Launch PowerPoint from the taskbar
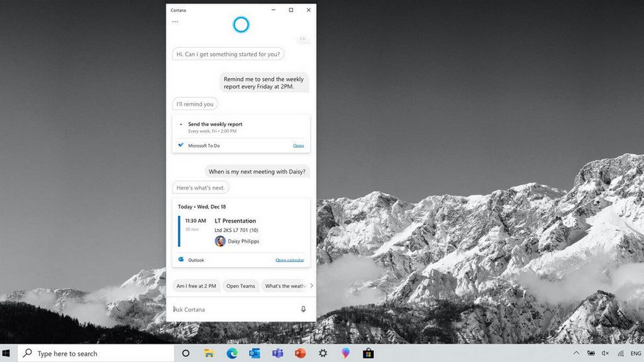 click(300, 353)
